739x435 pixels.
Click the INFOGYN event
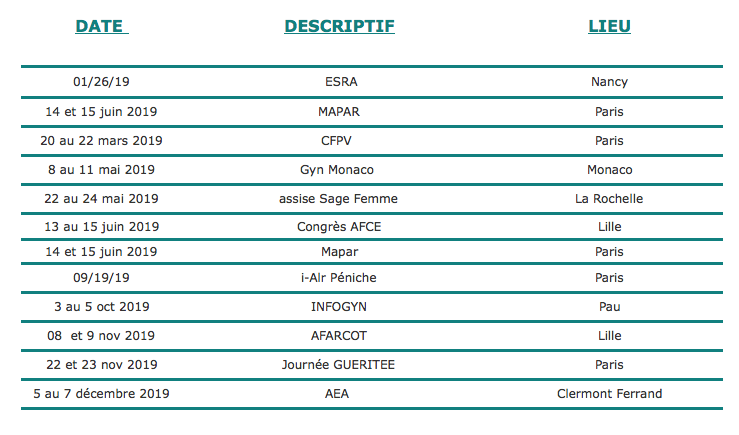tap(339, 307)
